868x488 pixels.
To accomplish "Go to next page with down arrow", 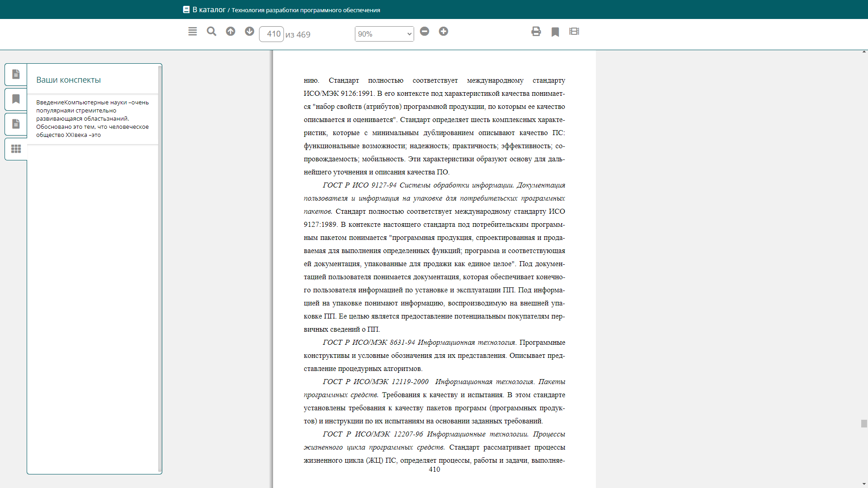I will (250, 31).
